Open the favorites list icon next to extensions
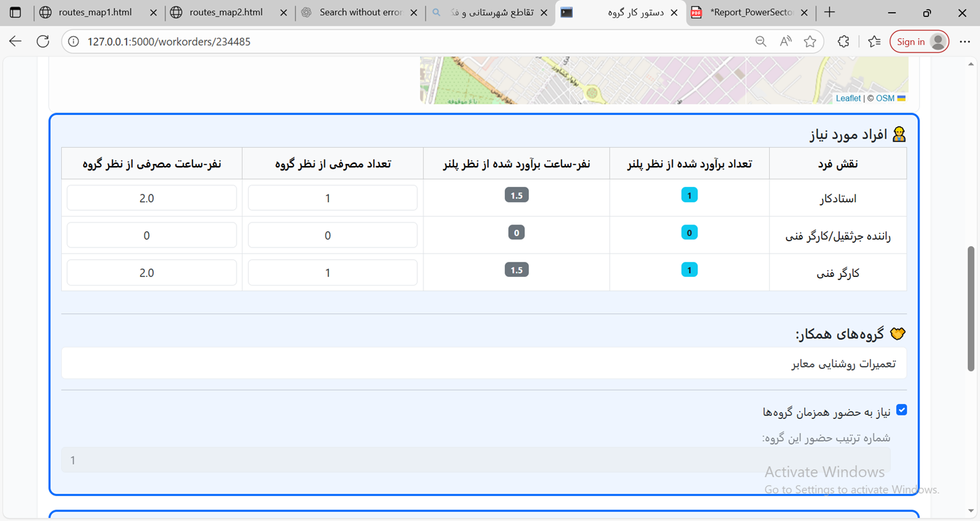980x521 pixels. pyautogui.click(x=874, y=41)
